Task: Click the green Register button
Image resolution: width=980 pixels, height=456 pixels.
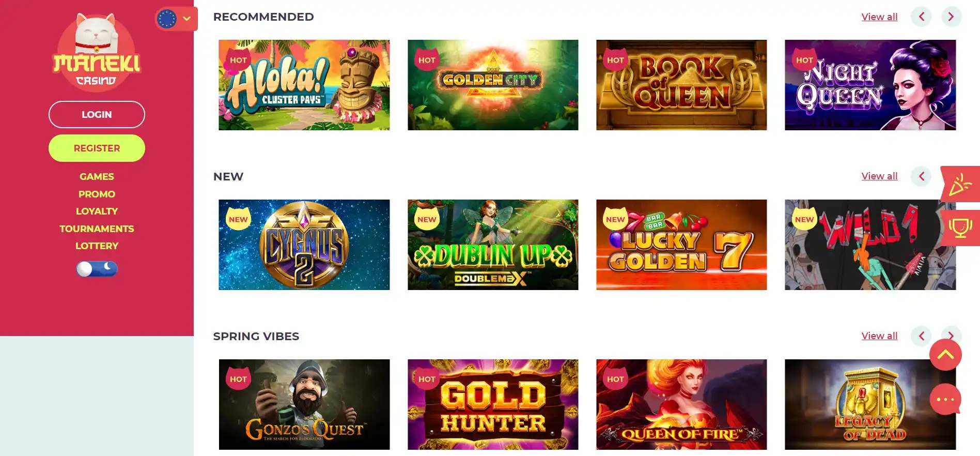Action: point(97,148)
